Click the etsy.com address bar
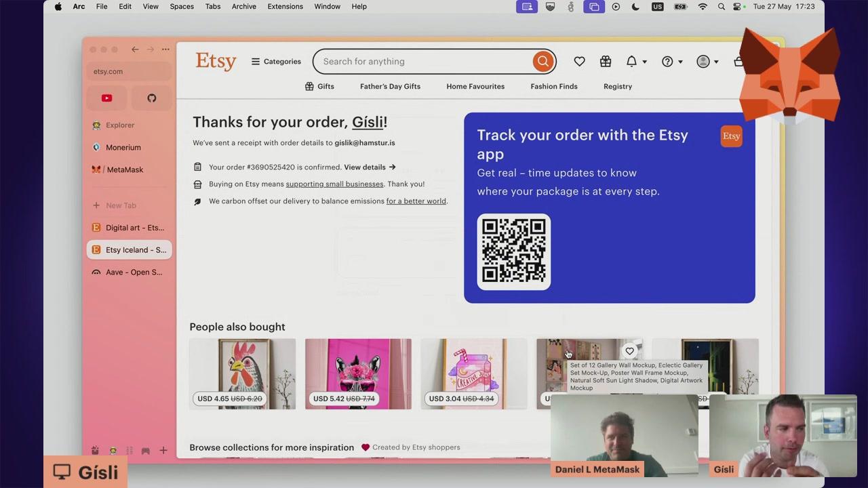 tap(129, 71)
